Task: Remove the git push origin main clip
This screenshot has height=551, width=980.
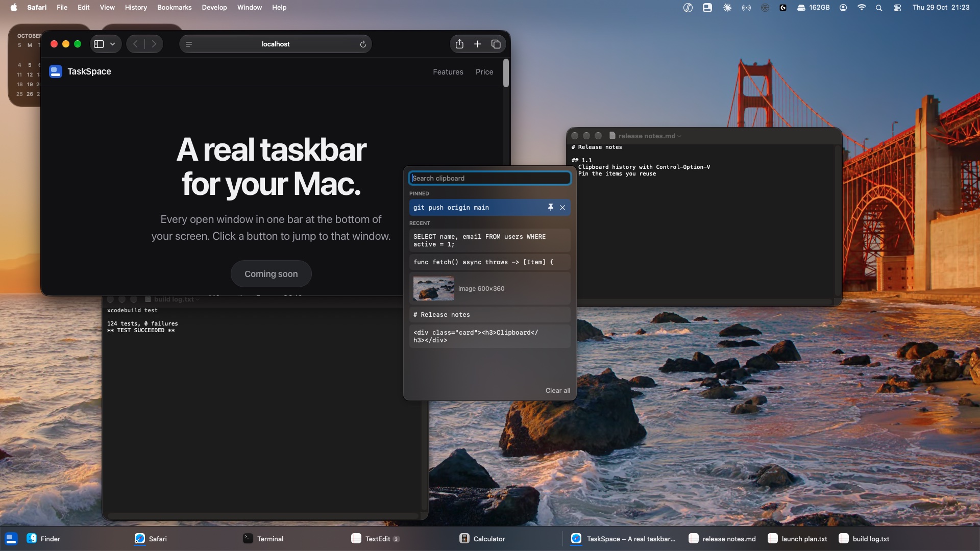Action: click(562, 207)
